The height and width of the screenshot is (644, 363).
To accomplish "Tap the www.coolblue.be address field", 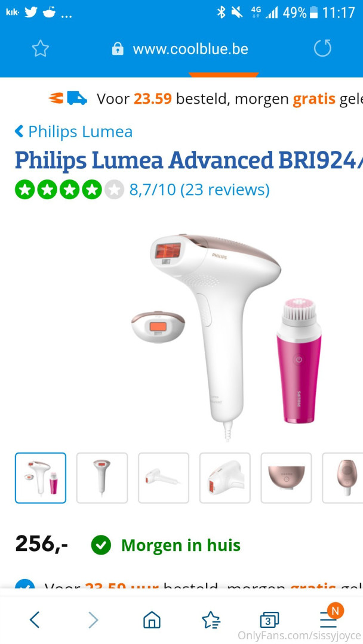I will (190, 49).
